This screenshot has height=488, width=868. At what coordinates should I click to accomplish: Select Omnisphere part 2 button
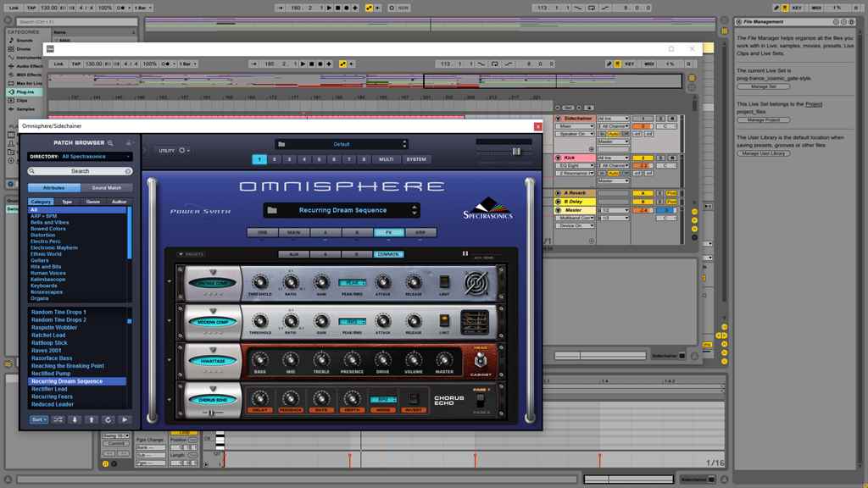pos(274,159)
